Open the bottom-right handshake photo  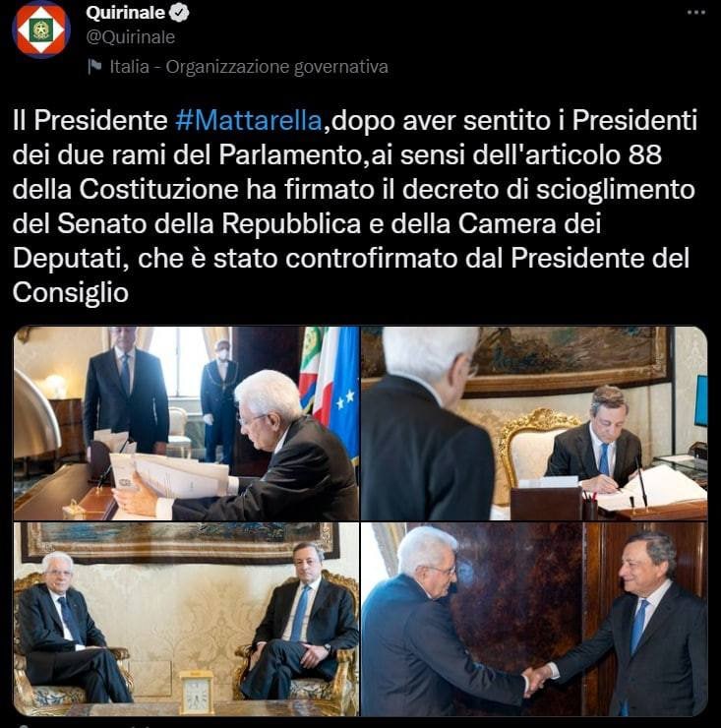click(x=534, y=619)
